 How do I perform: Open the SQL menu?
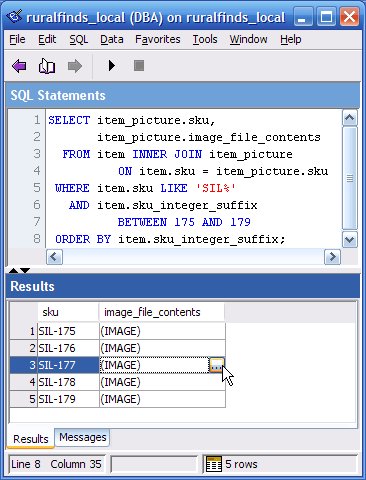[79, 39]
